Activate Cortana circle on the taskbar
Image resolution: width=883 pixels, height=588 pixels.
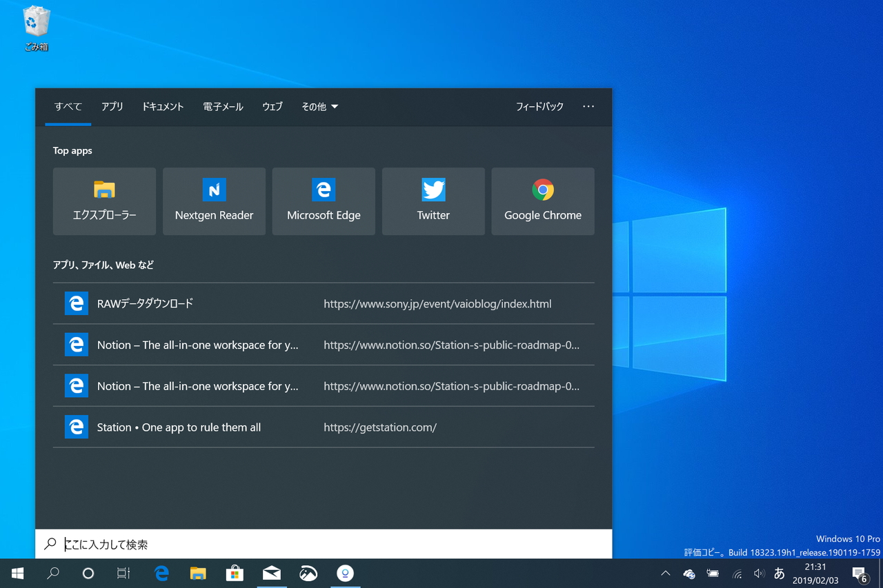coord(88,574)
